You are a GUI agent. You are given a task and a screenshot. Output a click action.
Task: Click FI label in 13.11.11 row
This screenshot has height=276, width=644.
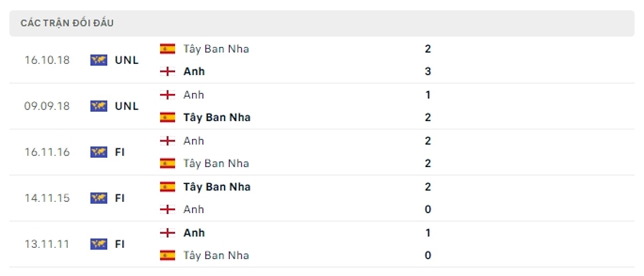120,244
